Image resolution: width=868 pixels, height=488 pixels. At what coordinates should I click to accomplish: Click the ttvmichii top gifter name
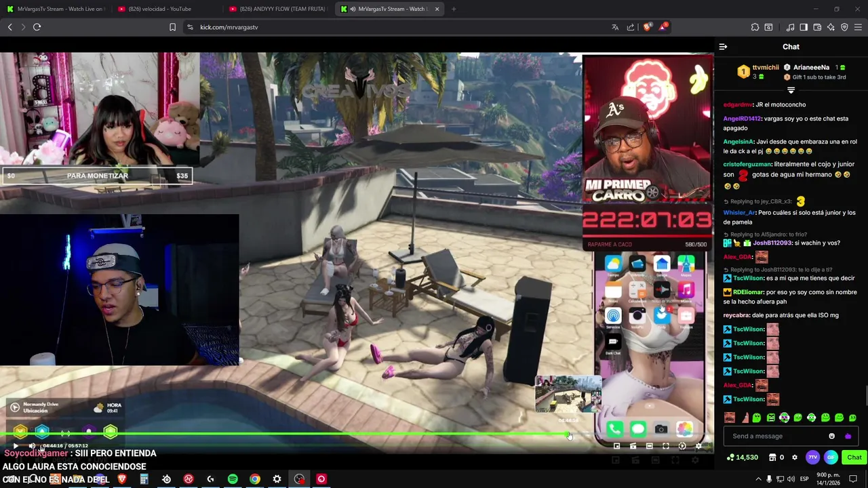click(766, 68)
